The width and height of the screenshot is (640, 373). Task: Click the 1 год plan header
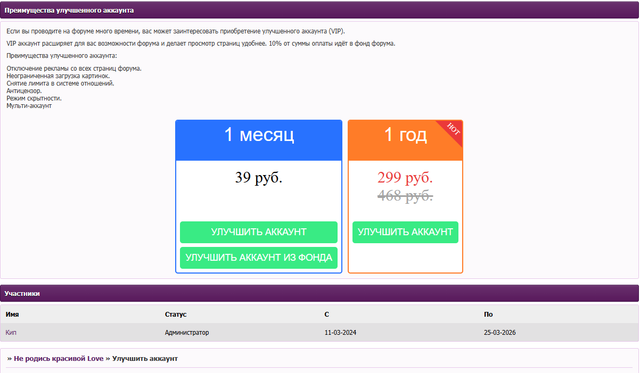(x=405, y=140)
